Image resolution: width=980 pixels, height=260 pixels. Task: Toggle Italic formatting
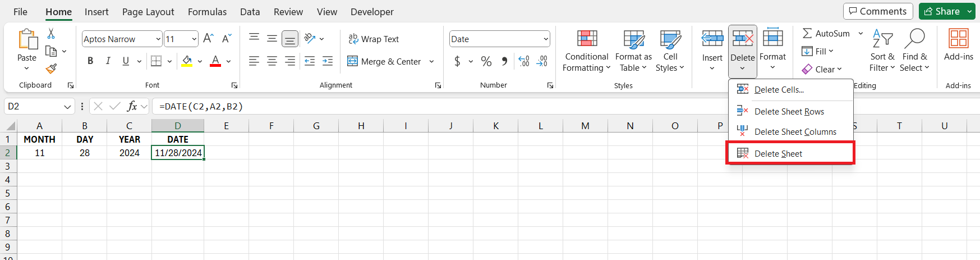(108, 61)
